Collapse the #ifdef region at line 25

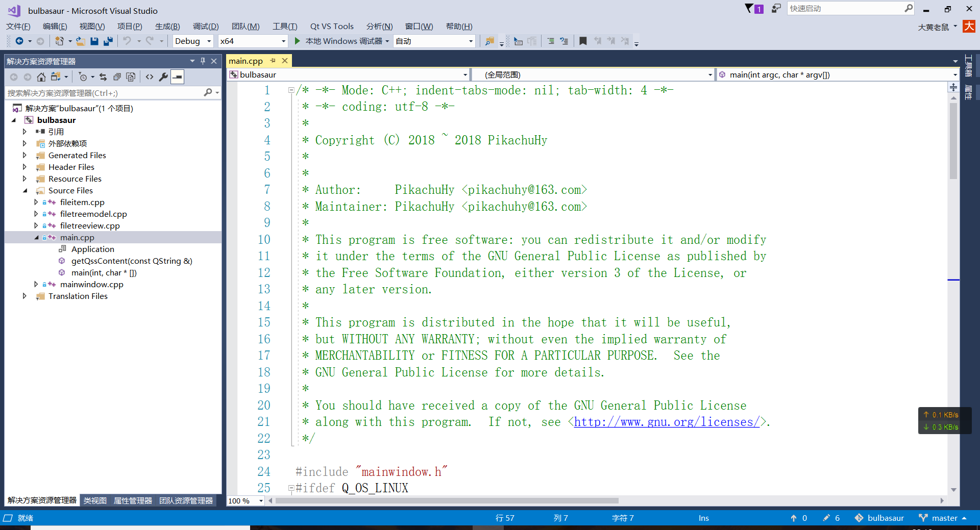(x=291, y=488)
